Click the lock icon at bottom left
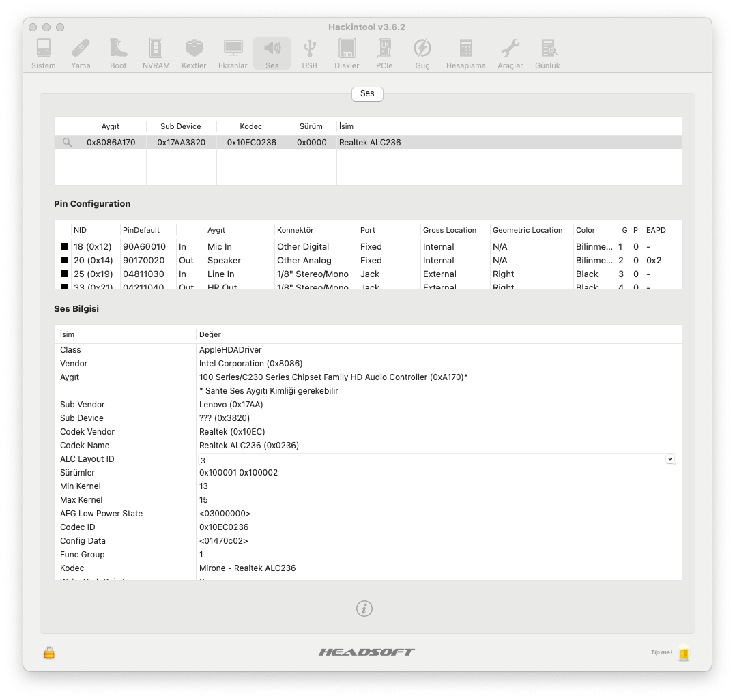 pos(49,652)
